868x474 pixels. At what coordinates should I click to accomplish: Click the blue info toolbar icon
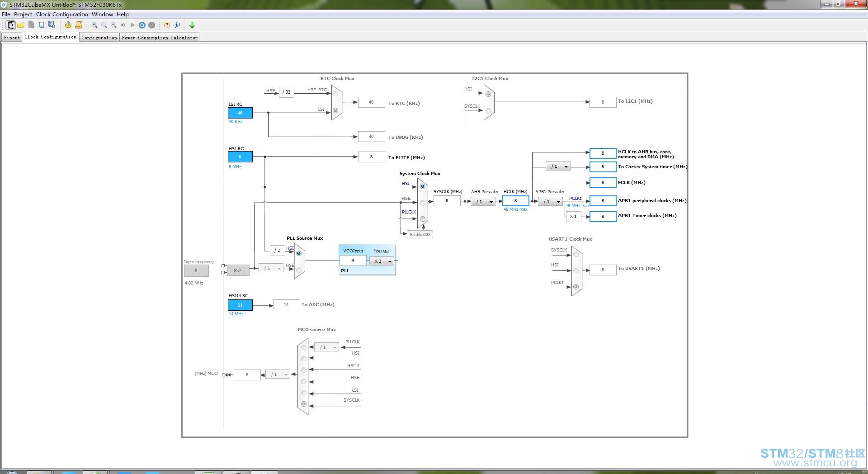177,25
